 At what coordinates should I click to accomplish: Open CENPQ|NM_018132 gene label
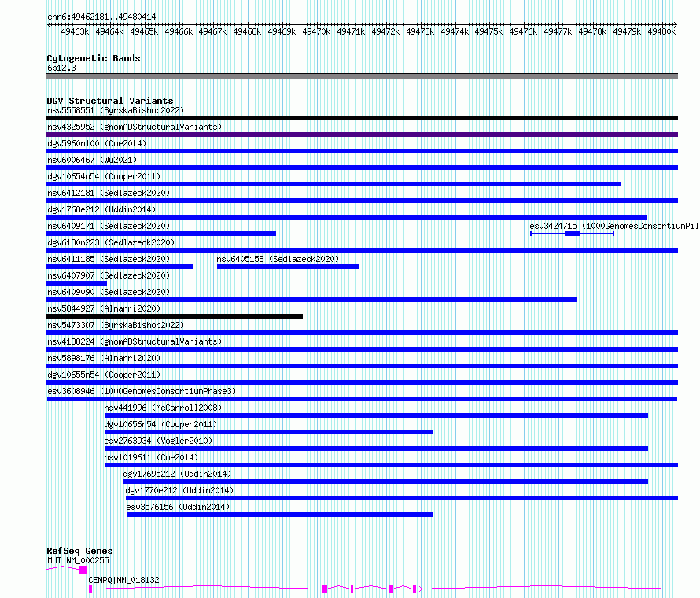coord(123,580)
